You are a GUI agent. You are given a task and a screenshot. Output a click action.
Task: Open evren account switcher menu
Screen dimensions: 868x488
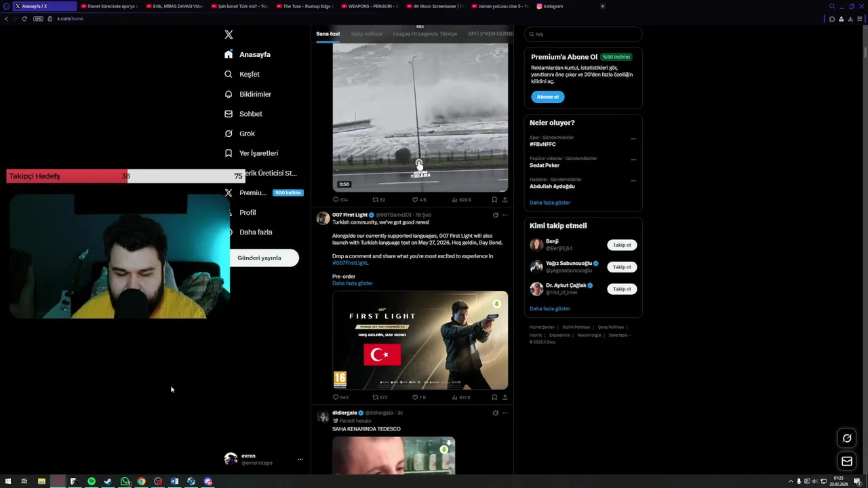[x=264, y=459]
